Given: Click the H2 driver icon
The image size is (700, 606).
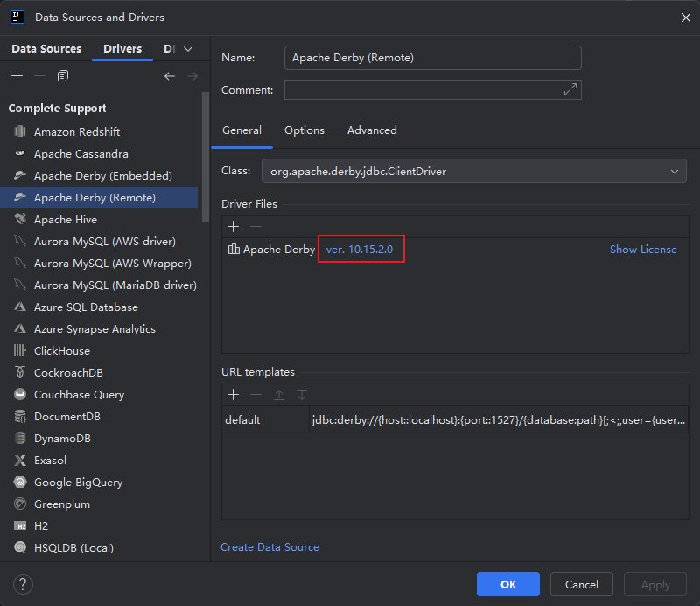Looking at the screenshot, I should (20, 526).
